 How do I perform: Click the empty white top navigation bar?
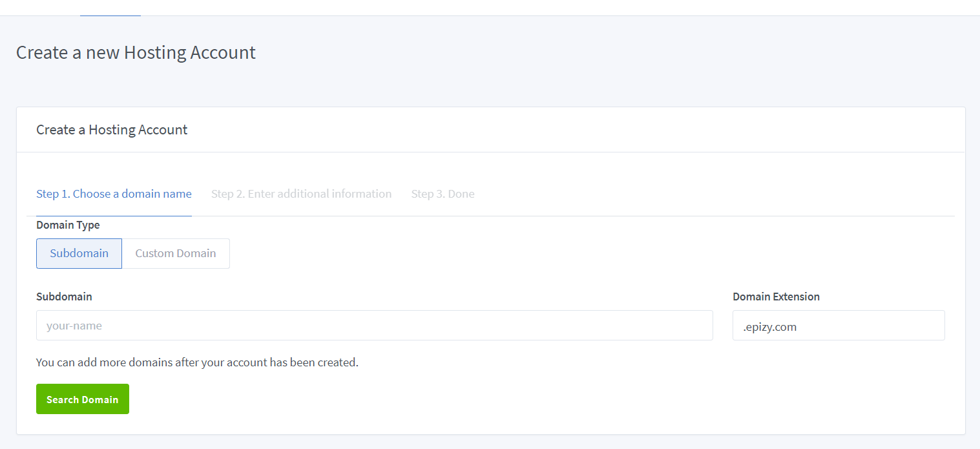[x=517, y=7]
